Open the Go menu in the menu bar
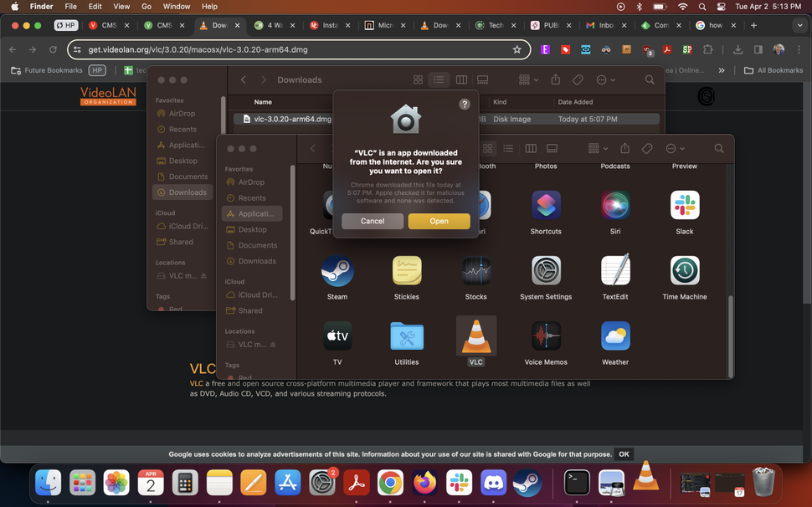This screenshot has width=812, height=507. click(146, 6)
